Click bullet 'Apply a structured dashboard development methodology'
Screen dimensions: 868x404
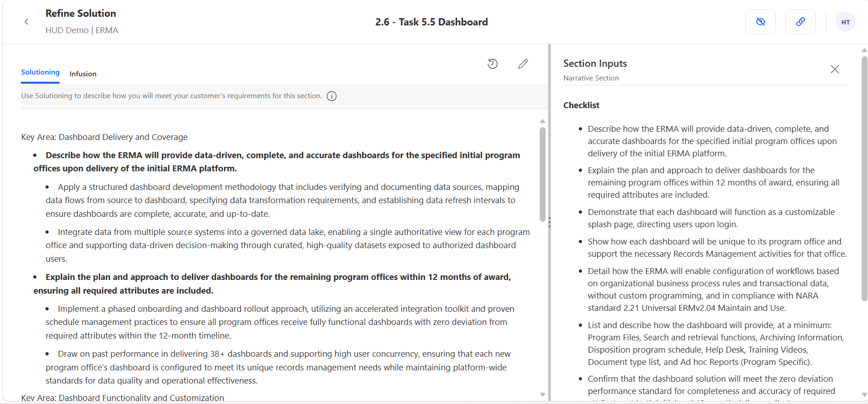coord(282,200)
